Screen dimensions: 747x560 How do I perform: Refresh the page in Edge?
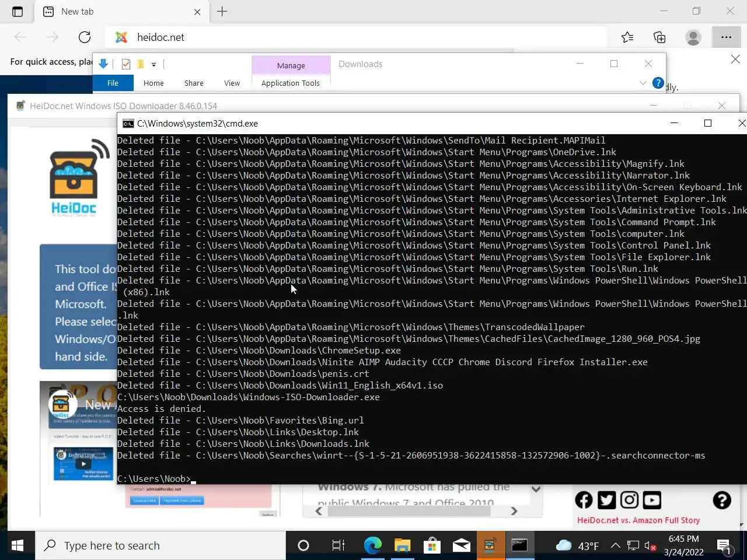pos(85,37)
